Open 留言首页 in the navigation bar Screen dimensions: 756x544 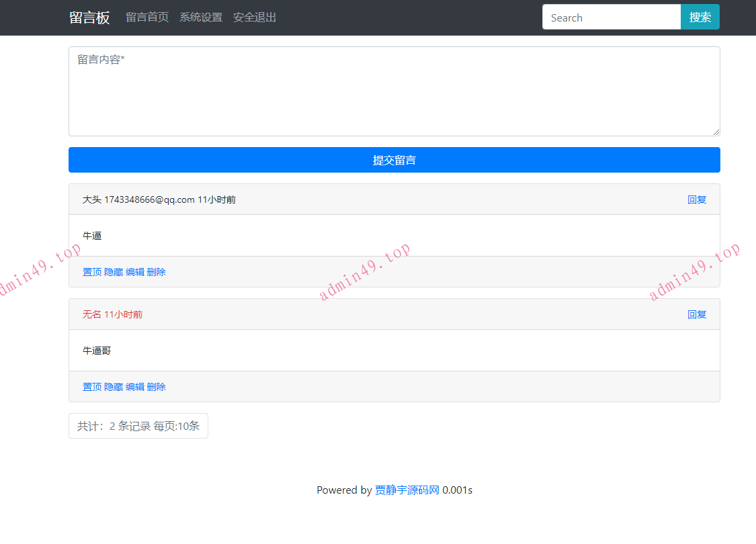click(x=147, y=17)
